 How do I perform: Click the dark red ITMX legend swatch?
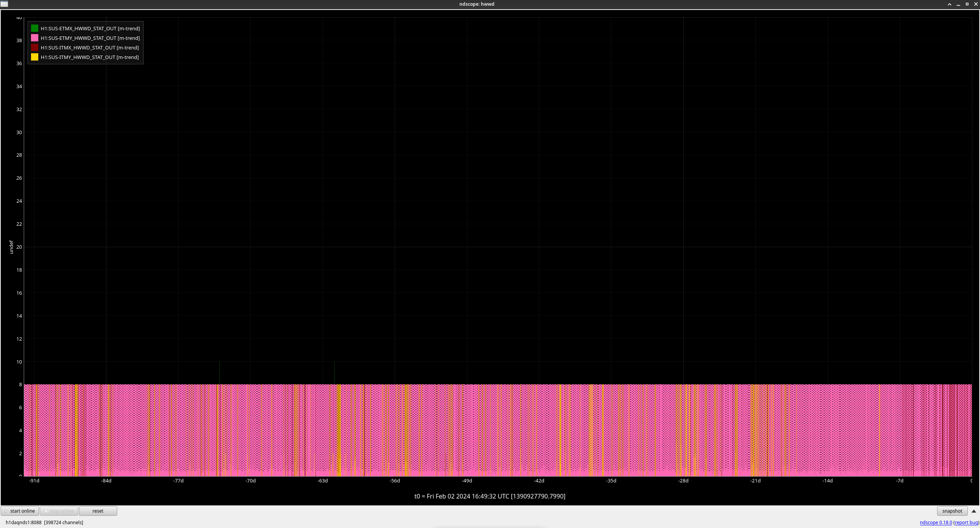[x=34, y=48]
